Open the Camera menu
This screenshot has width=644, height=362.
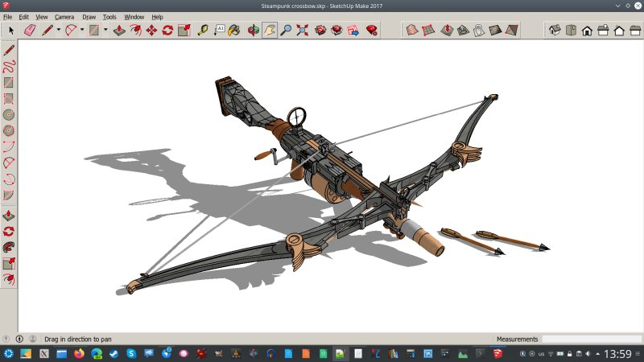click(x=64, y=16)
